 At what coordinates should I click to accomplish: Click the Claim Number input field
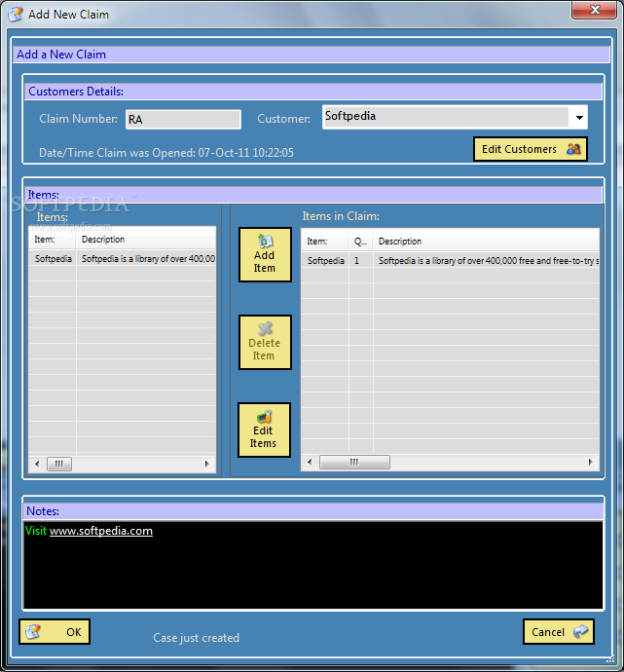pyautogui.click(x=183, y=119)
